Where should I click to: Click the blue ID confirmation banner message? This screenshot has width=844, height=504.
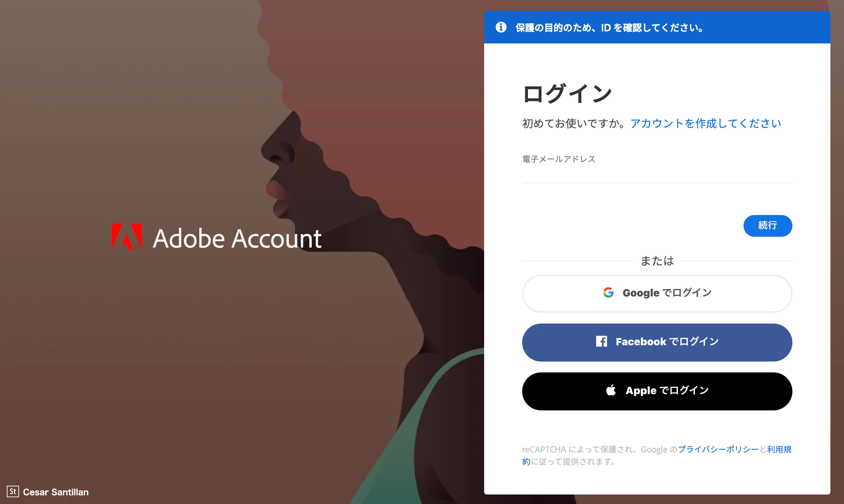610,27
